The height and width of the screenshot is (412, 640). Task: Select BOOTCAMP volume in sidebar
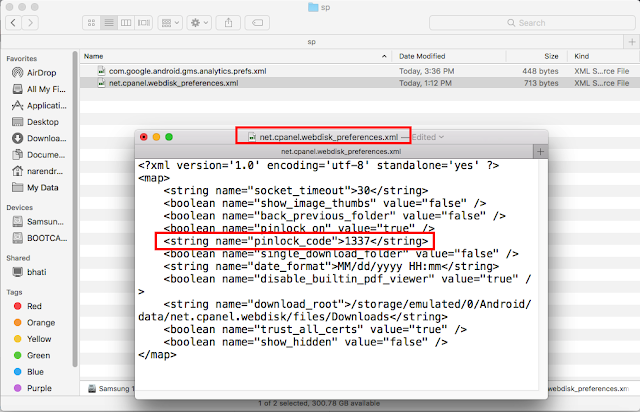(40, 238)
